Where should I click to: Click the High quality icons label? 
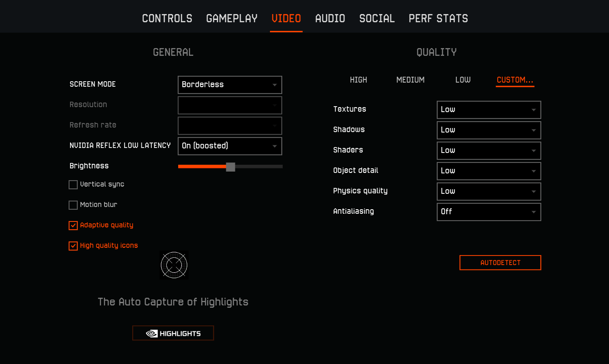pyautogui.click(x=109, y=246)
